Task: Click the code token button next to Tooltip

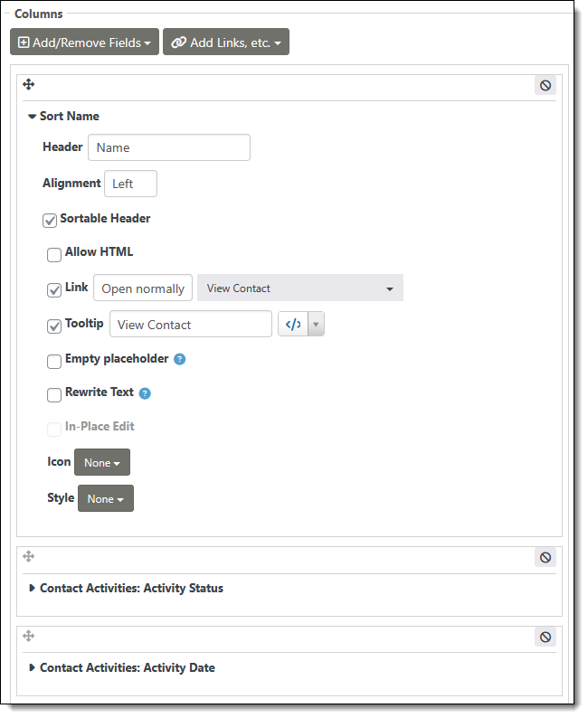Action: 293,325
